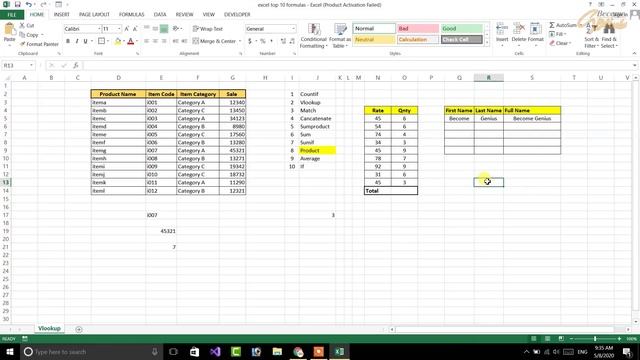Click the taskbar search box
The width and height of the screenshot is (640, 360).
tap(91, 351)
